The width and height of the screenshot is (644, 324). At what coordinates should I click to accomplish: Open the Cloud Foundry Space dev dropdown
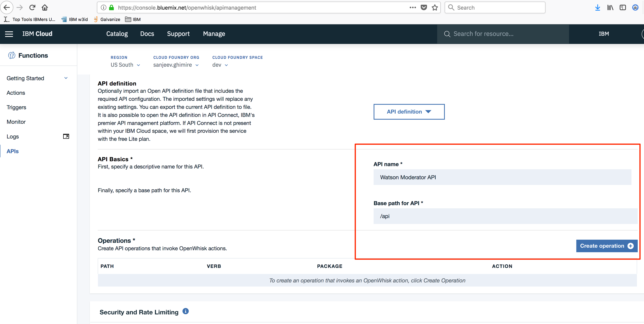click(220, 65)
